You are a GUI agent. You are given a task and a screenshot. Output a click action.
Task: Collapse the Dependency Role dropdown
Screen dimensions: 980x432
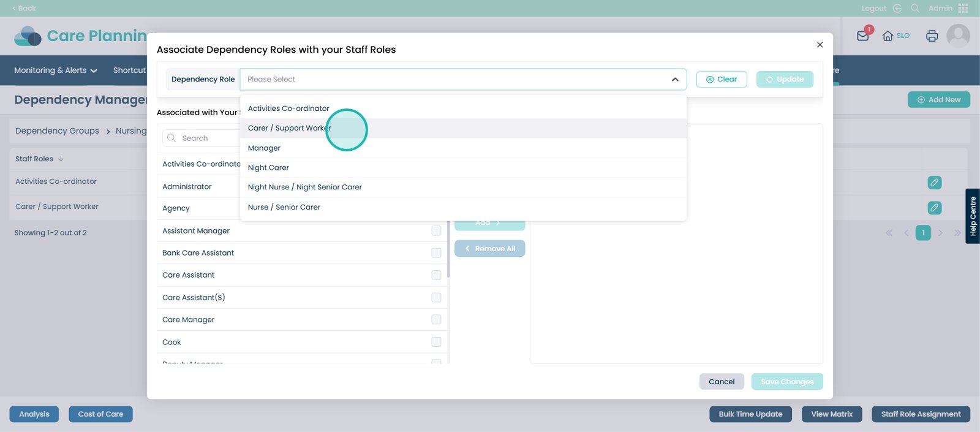click(674, 80)
